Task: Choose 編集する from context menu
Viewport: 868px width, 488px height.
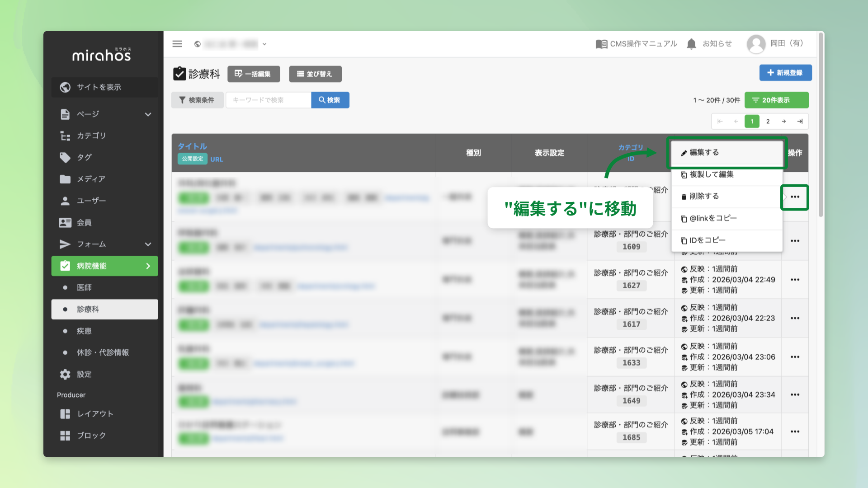Action: 727,153
